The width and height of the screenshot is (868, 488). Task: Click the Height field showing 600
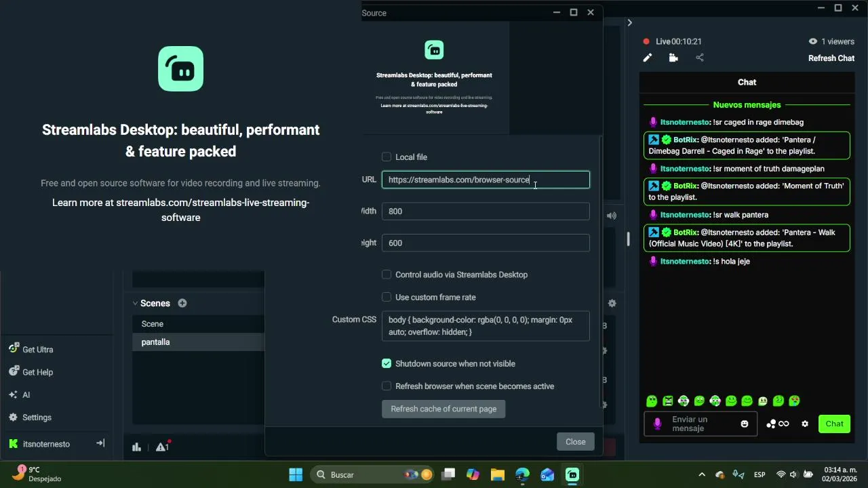[486, 243]
